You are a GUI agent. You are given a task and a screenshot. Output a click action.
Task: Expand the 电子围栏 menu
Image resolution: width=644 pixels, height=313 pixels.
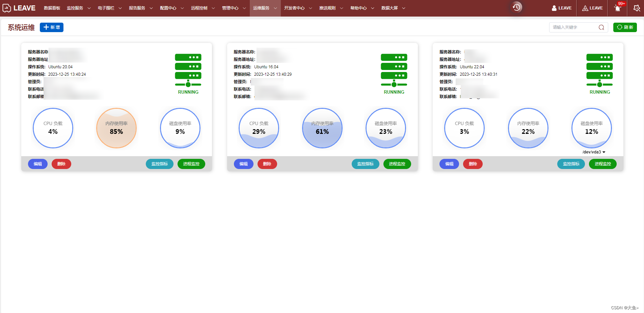[110, 8]
